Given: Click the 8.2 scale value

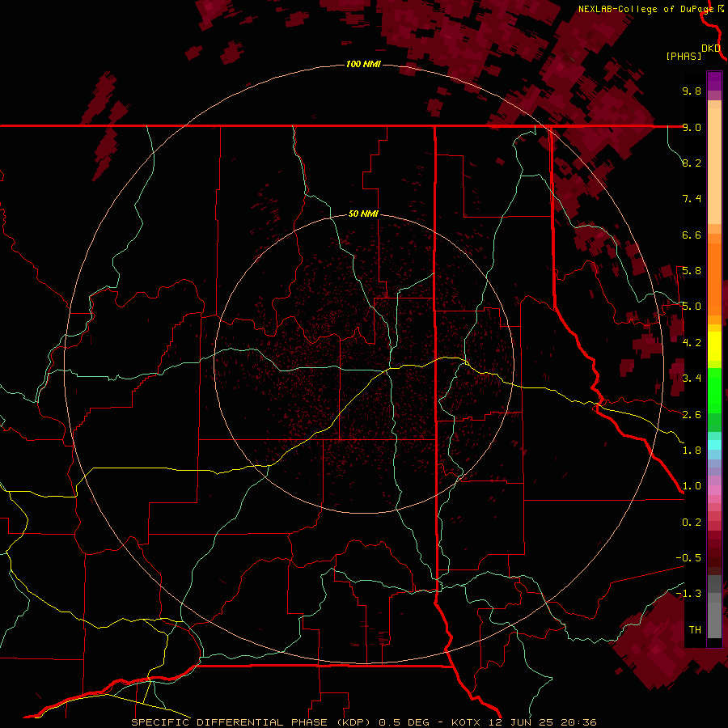Looking at the screenshot, I should click(x=692, y=163).
